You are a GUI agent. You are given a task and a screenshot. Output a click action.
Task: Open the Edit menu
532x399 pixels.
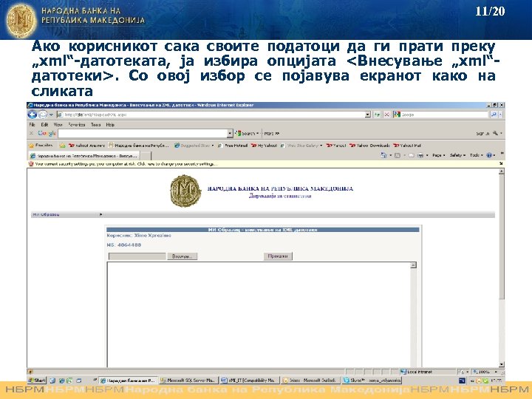click(x=44, y=125)
